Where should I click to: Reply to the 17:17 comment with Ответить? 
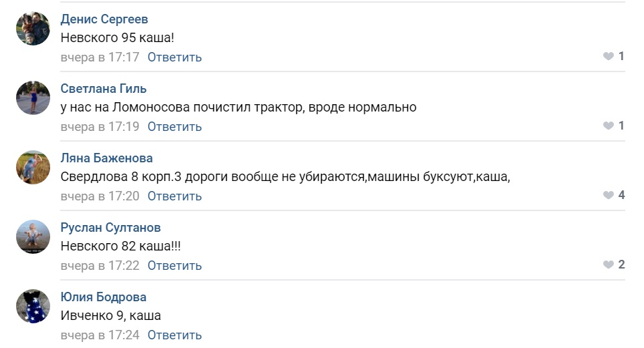point(175,57)
